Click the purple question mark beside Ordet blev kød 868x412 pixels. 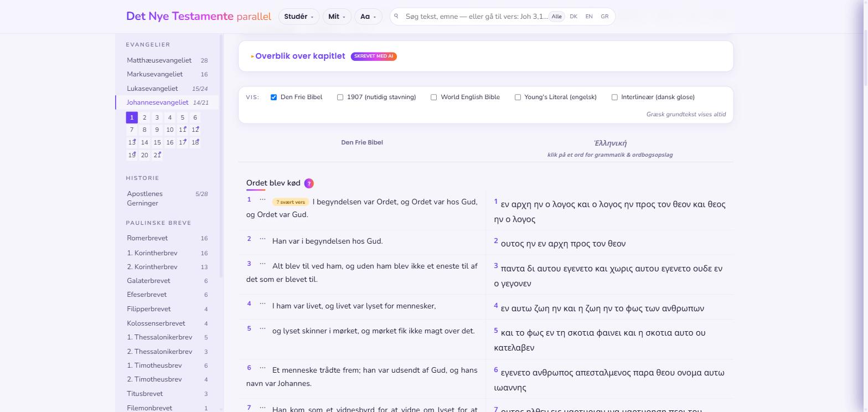coord(309,183)
